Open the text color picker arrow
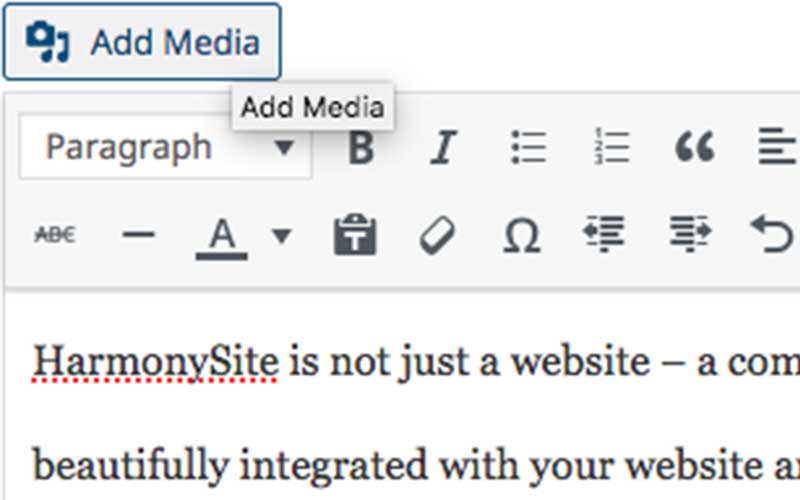 pyautogui.click(x=282, y=236)
